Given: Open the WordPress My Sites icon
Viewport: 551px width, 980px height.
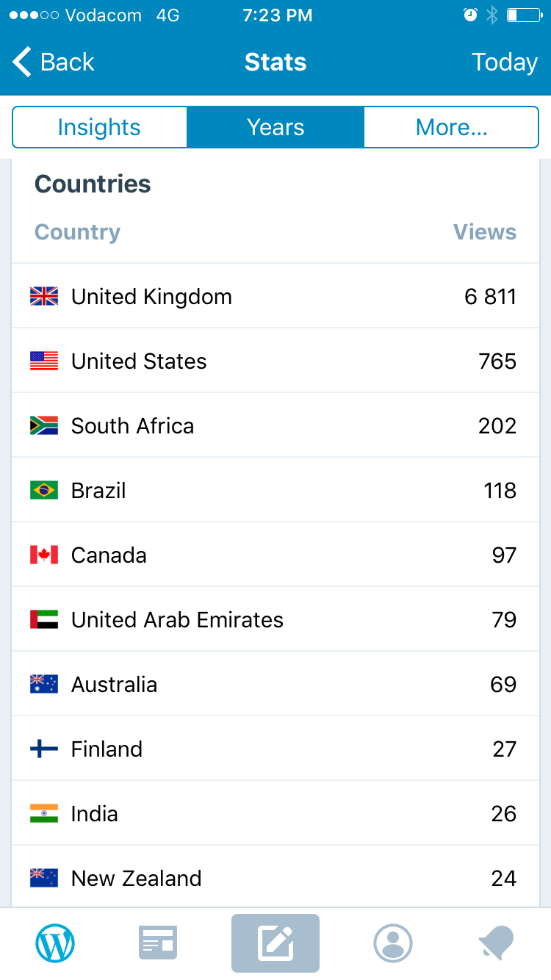Looking at the screenshot, I should pyautogui.click(x=55, y=943).
